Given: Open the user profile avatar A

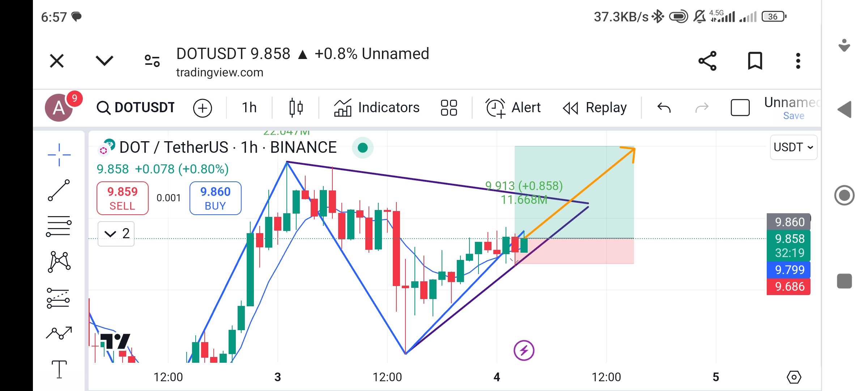Looking at the screenshot, I should click(59, 108).
